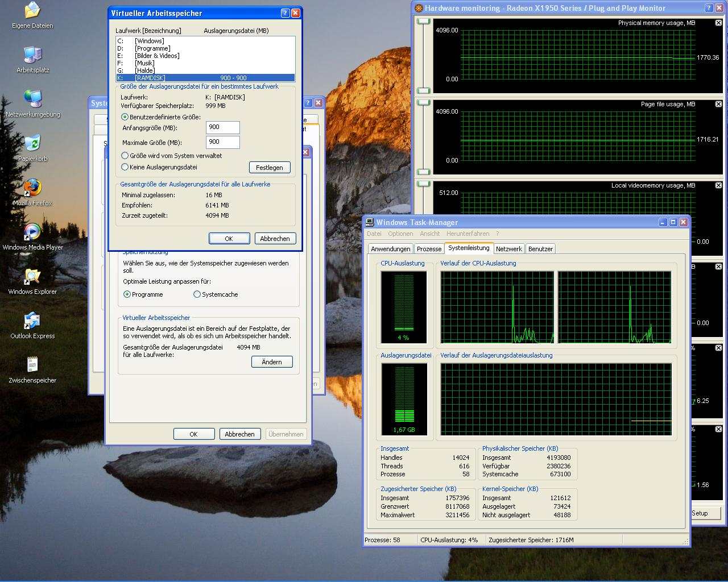Grab bottom slider handle beside Page file graph
728x582 pixels.
tap(423, 172)
